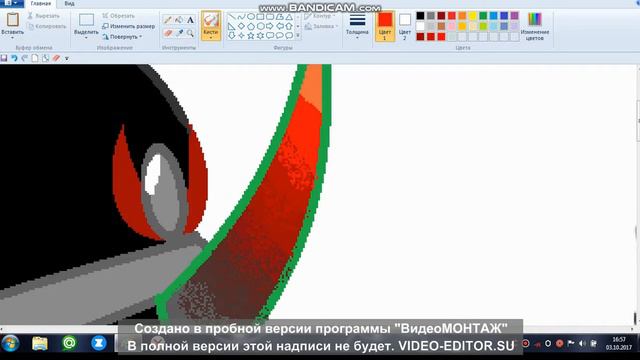The image size is (640, 360).
Task: Redo using the quick access toolbar arrow
Action: (24, 58)
